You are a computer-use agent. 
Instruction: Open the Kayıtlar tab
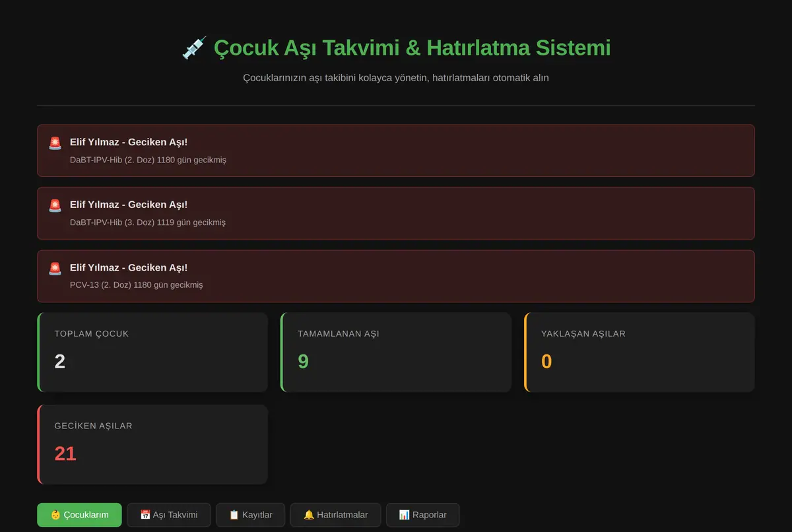250,515
